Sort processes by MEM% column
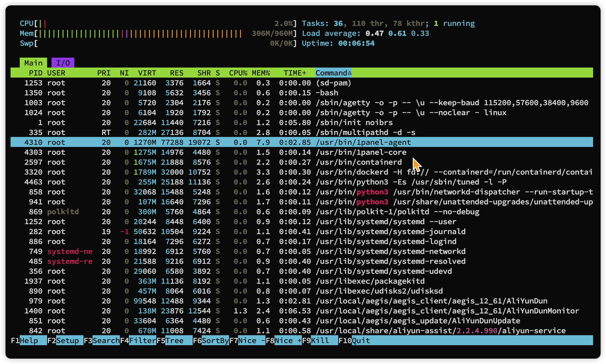Viewport: 606px width, 364px height. coord(261,73)
